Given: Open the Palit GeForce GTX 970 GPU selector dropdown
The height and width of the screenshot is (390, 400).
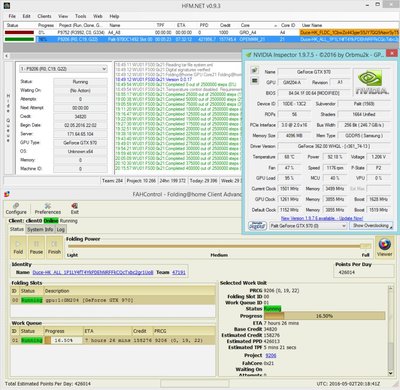Looking at the screenshot, I should pyautogui.click(x=308, y=226).
